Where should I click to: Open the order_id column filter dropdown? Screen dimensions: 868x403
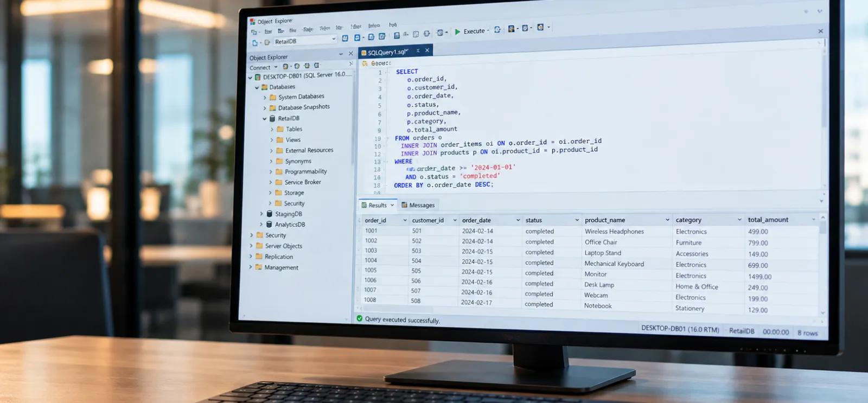405,220
